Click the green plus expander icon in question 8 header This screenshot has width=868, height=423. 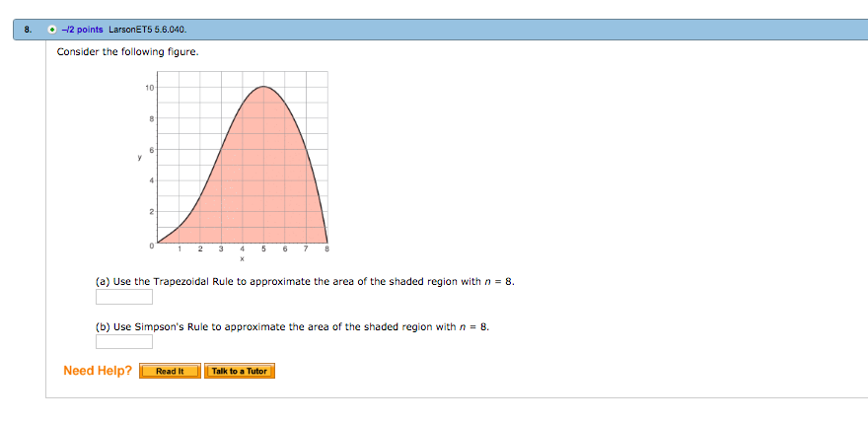(x=51, y=30)
